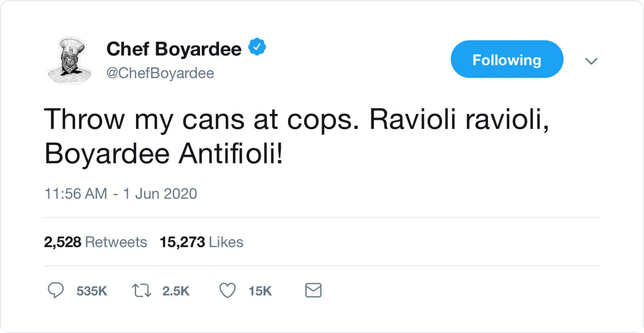Click the 535K reply count
This screenshot has height=333, width=644.
[92, 291]
